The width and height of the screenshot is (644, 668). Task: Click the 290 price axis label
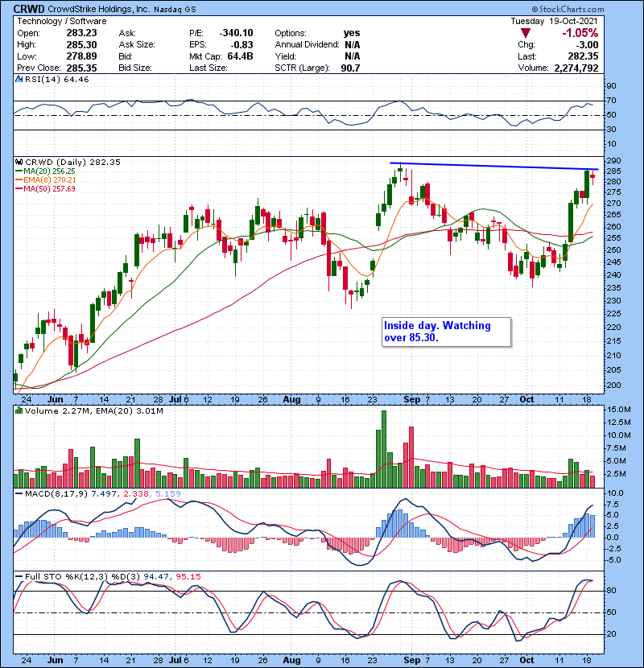point(613,161)
